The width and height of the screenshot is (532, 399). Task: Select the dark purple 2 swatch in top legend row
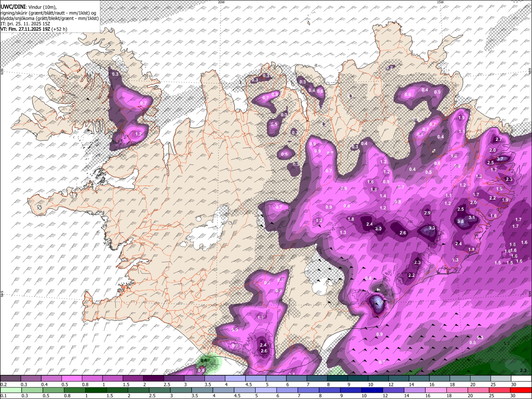[x=153, y=379]
